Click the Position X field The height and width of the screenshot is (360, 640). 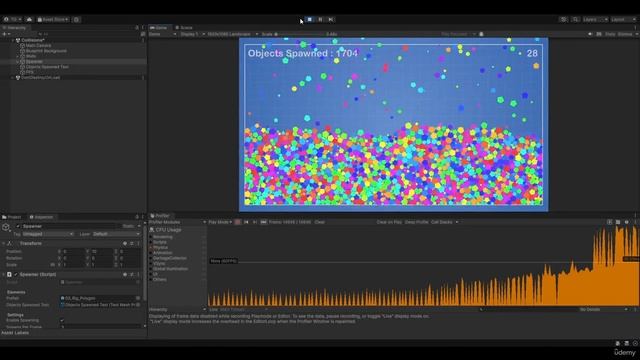click(x=73, y=251)
